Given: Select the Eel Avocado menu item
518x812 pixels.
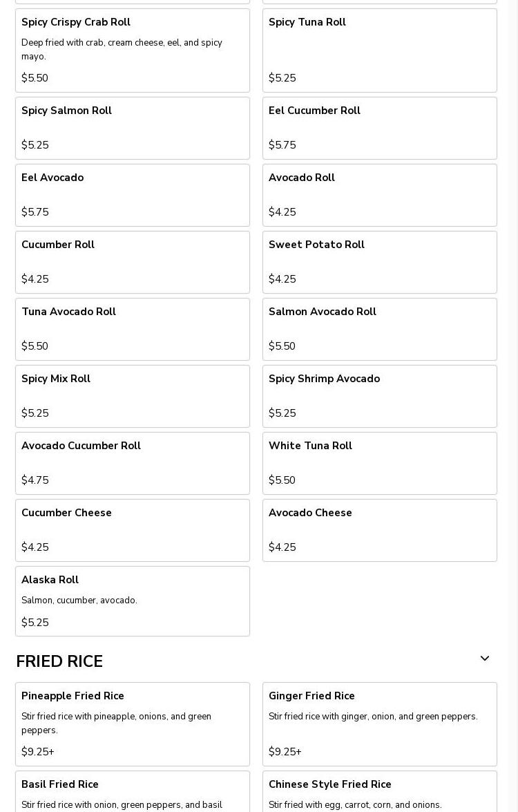Looking at the screenshot, I should [133, 195].
